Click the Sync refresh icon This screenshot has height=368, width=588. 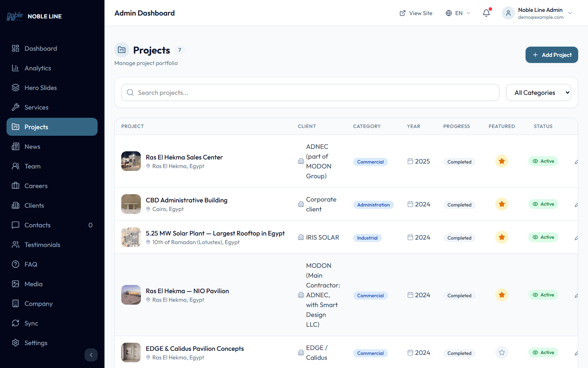tap(16, 323)
